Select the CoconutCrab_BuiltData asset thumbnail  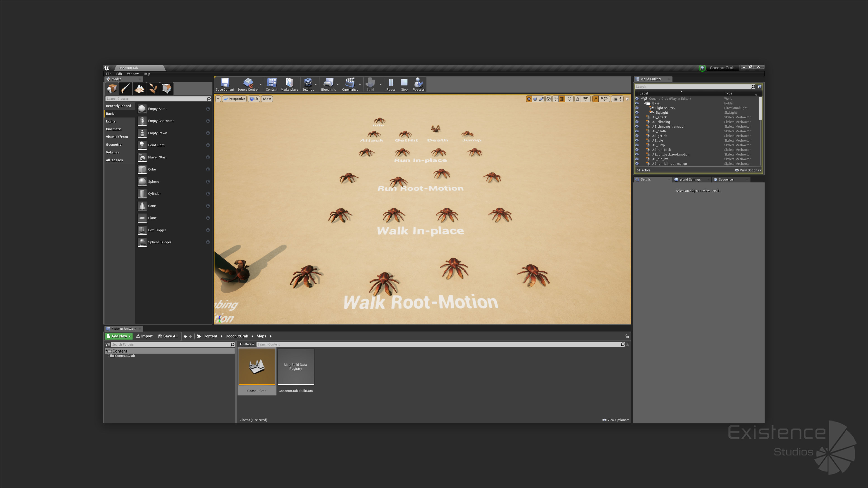pos(295,367)
